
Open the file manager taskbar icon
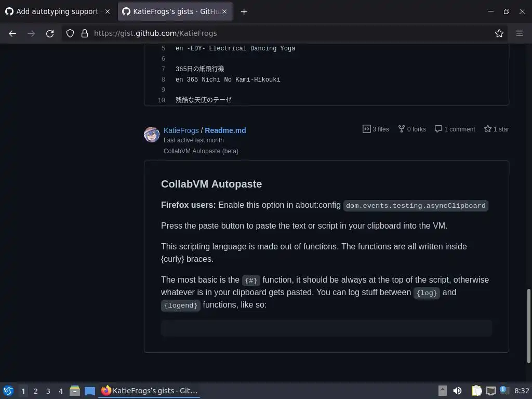pyautogui.click(x=75, y=391)
